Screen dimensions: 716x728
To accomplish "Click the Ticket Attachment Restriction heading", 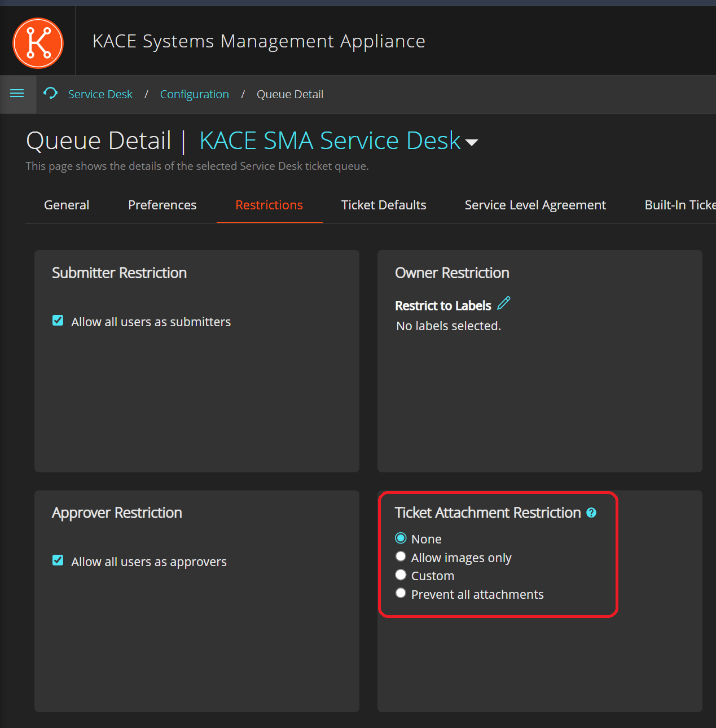I will tap(488, 512).
